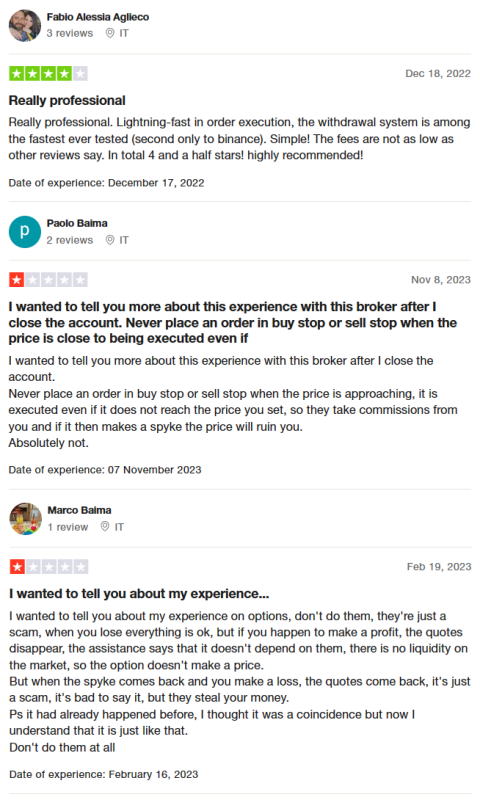The image size is (480, 800).
Task: Open the 'I wanted to tell you about my experience...' title
Action: click(x=139, y=593)
